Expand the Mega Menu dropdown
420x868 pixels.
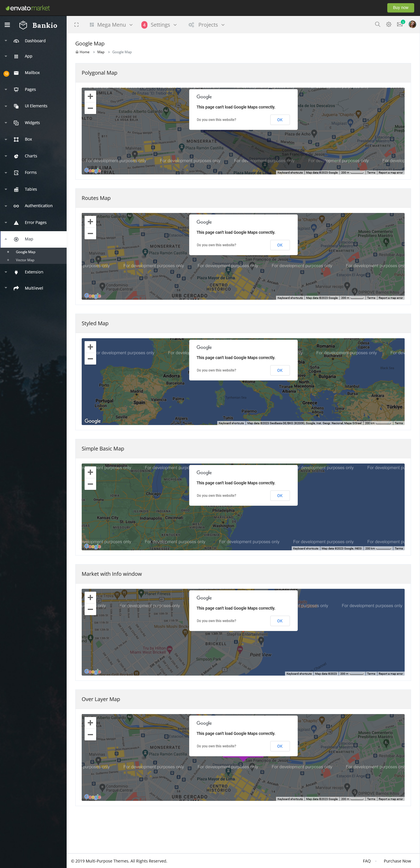[111, 25]
